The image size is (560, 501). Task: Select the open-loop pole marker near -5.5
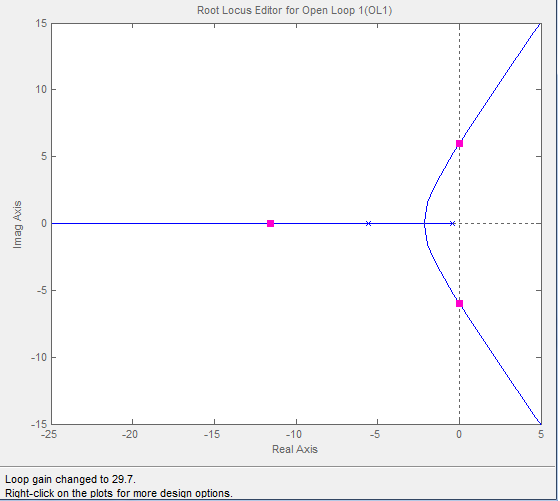coord(369,224)
